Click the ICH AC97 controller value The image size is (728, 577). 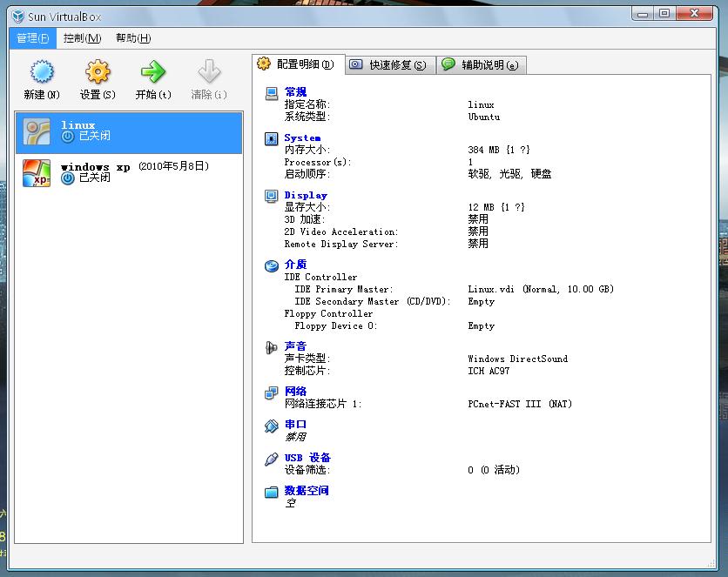pos(489,371)
